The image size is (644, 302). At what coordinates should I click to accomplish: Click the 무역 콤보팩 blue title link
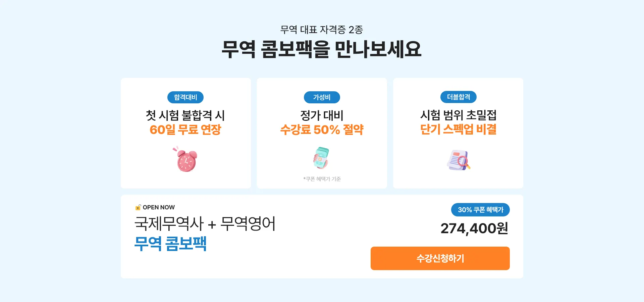(170, 244)
